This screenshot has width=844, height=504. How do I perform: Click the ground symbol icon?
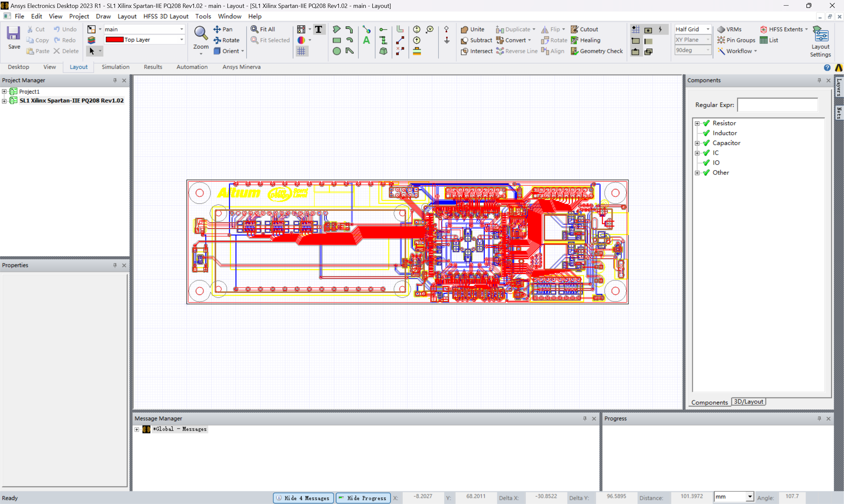point(447,41)
